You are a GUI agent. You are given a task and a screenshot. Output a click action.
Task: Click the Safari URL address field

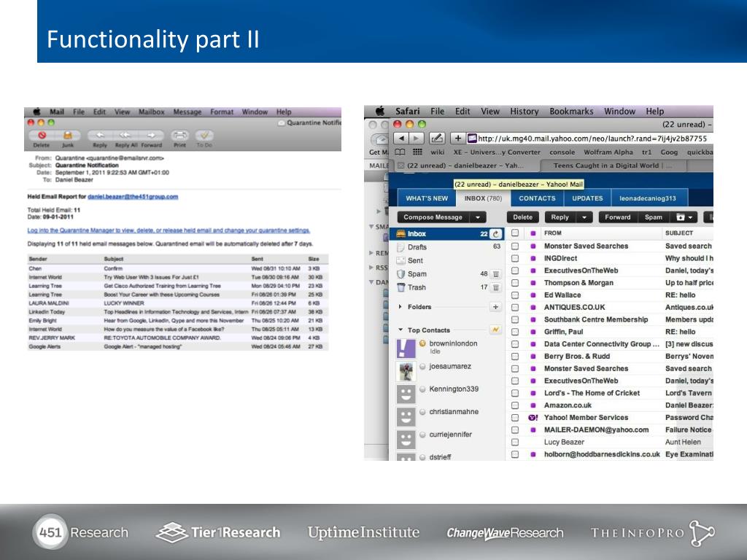click(x=589, y=138)
